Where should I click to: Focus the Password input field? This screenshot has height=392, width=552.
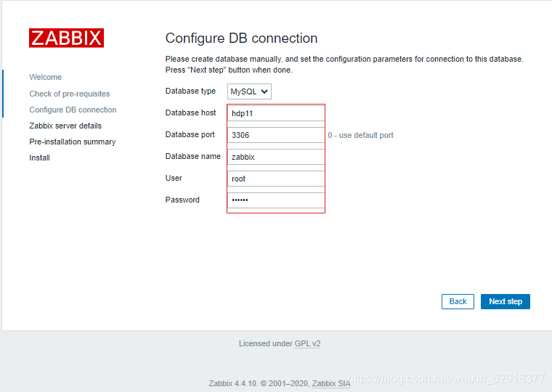pos(276,200)
